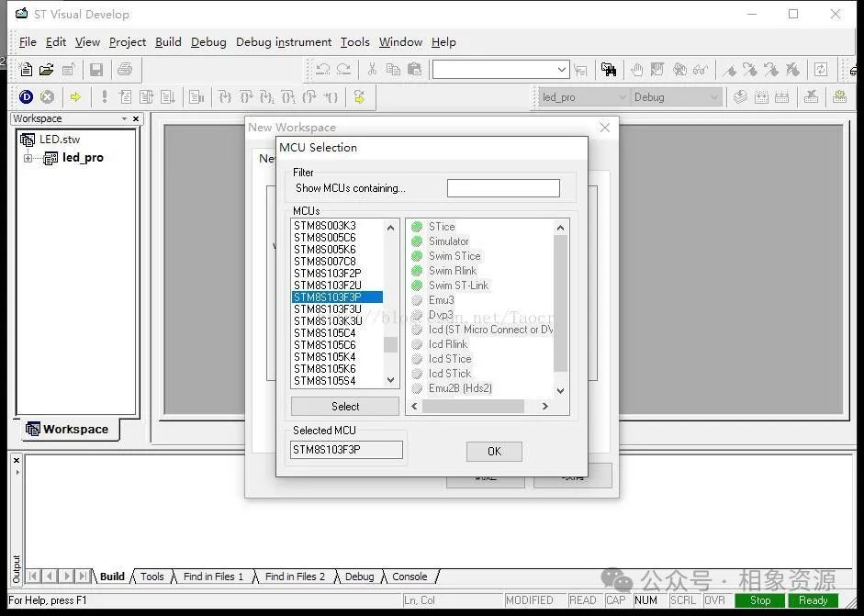
Task: Open the Build menu
Action: tap(168, 42)
